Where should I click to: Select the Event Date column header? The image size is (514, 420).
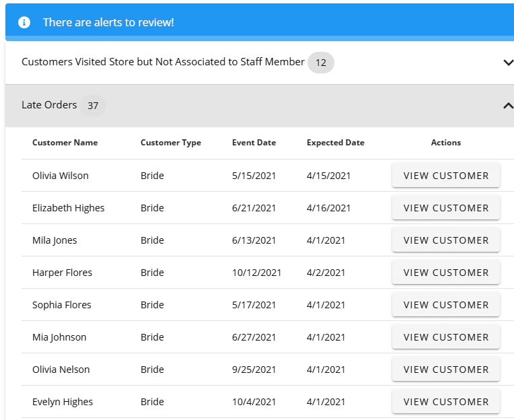click(254, 143)
